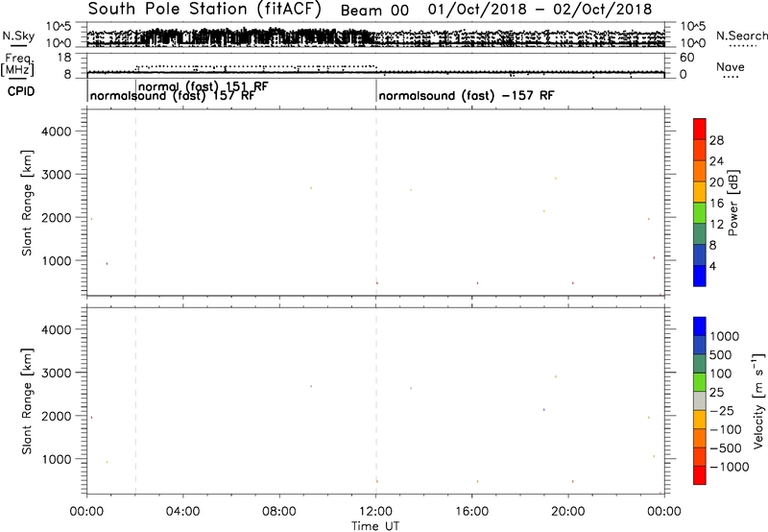
Task: Click the 'Velocity [m s-1]' color bar label
Action: [x=758, y=400]
